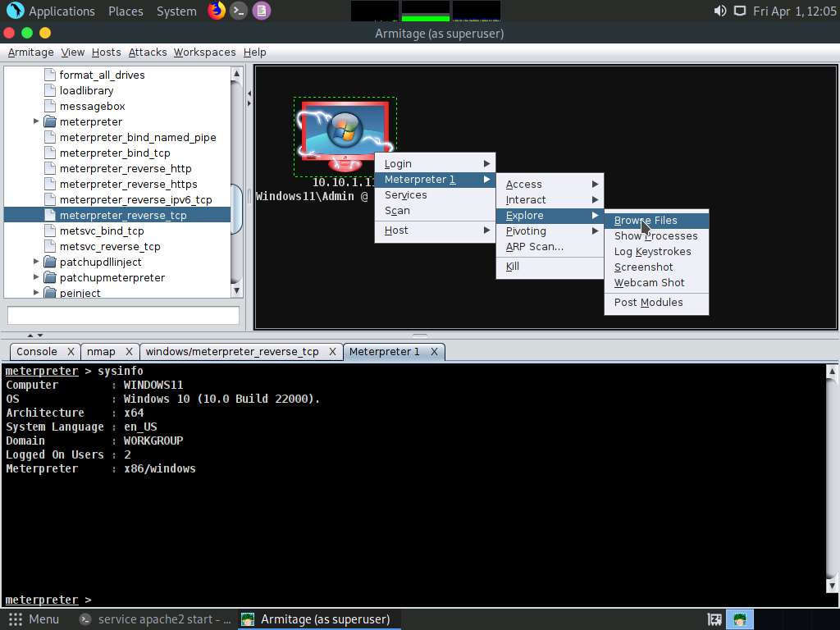Click the module tree vertical scrollbar

click(x=237, y=197)
